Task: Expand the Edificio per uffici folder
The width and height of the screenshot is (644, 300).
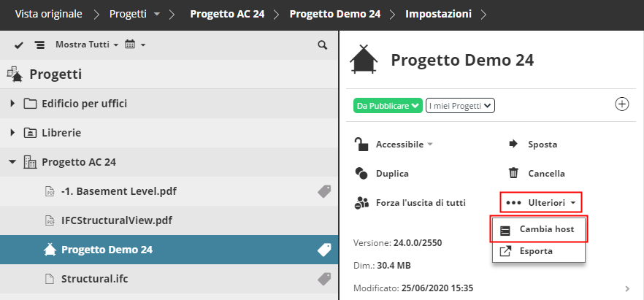Action: pyautogui.click(x=12, y=104)
